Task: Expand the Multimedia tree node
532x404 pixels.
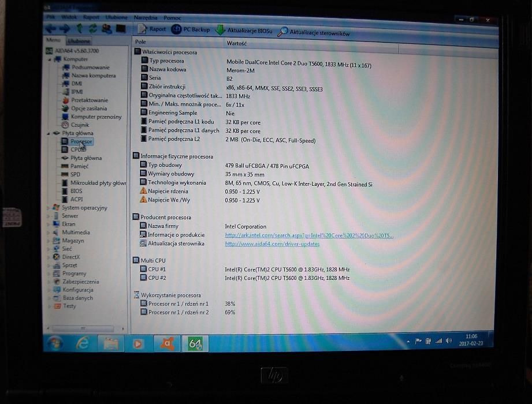Action: [x=48, y=233]
